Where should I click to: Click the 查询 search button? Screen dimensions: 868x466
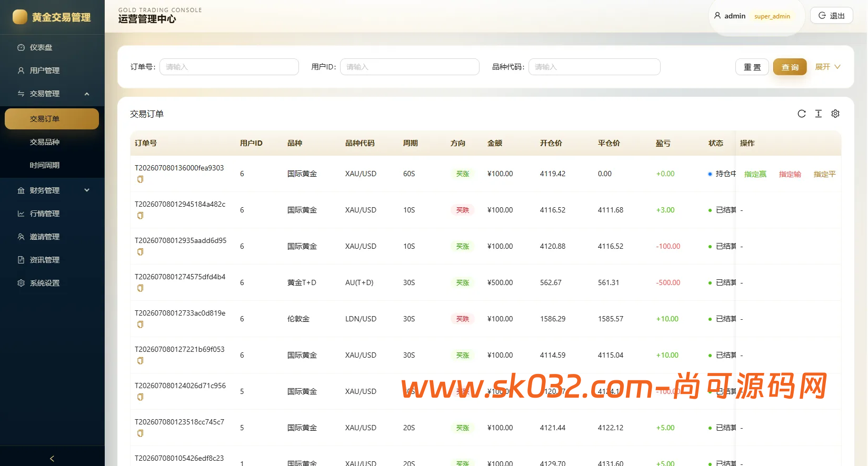(790, 67)
